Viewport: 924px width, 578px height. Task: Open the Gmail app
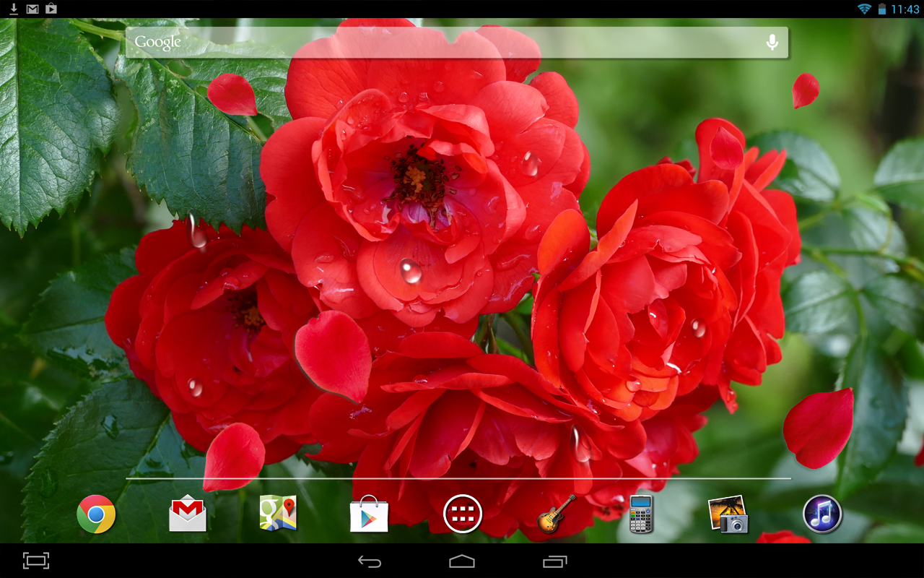tap(188, 514)
